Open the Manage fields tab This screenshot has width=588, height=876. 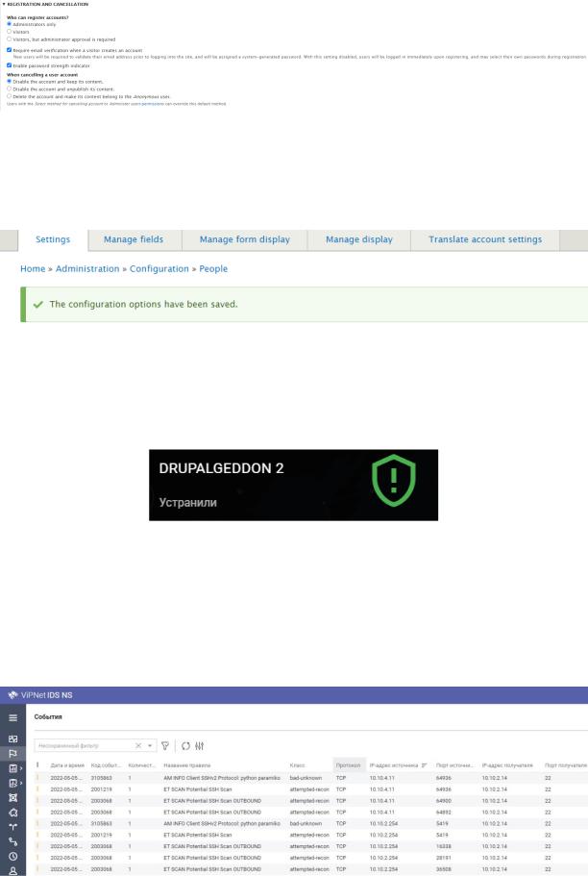134,239
